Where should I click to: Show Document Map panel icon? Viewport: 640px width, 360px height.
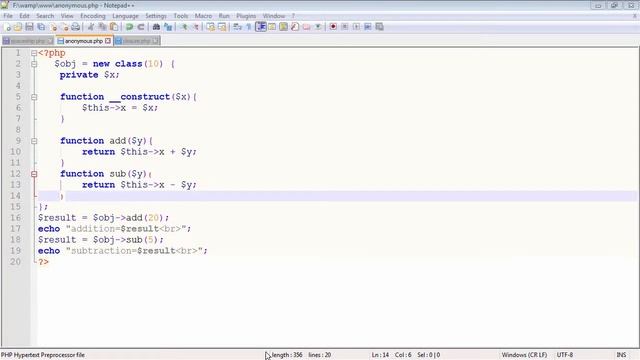pos(283,27)
